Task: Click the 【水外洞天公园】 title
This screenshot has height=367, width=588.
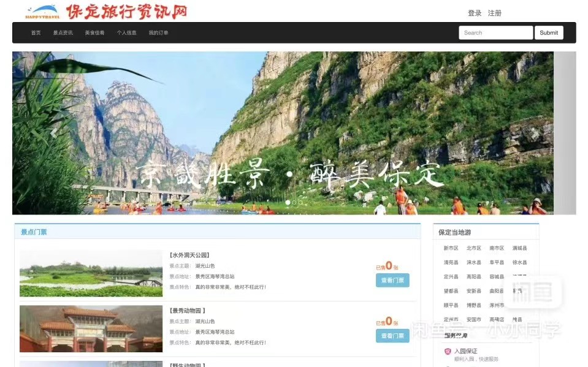Action: click(189, 255)
